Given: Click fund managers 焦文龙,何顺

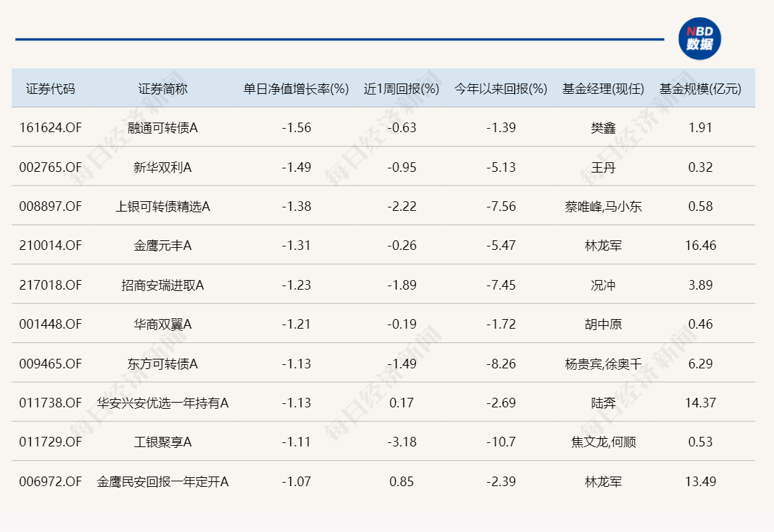Looking at the screenshot, I should 603,442.
